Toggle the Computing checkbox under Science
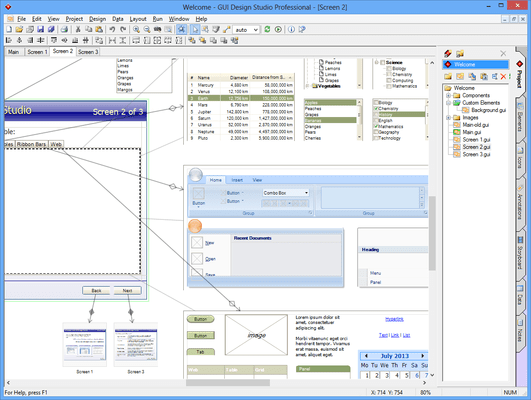The height and width of the screenshot is (400, 531). [389, 80]
